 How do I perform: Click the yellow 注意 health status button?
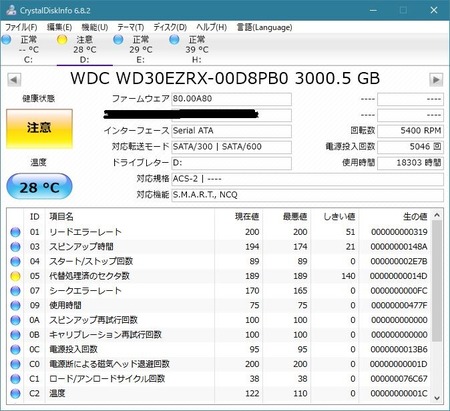pos(39,129)
